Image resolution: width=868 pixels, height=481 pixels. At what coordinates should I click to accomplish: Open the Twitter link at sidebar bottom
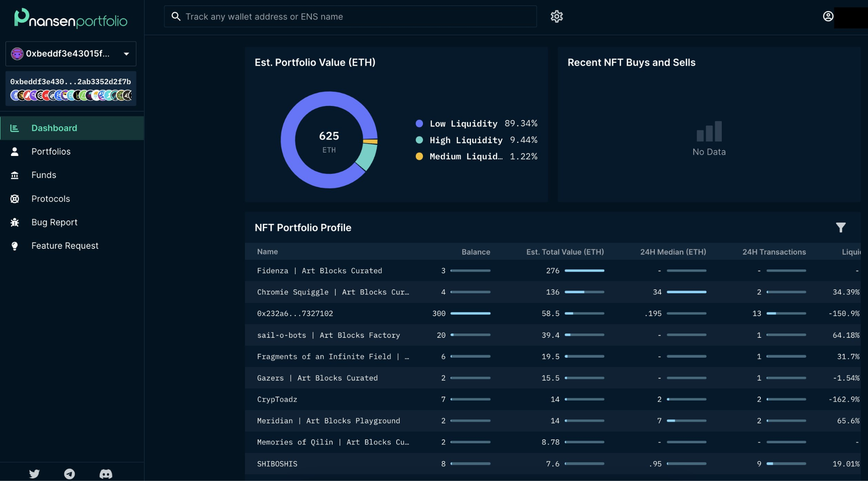click(34, 473)
